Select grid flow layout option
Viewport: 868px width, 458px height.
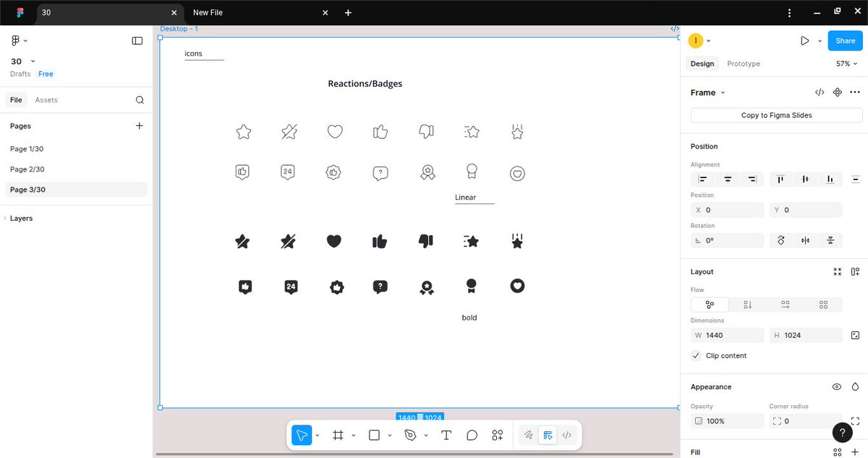[823, 305]
